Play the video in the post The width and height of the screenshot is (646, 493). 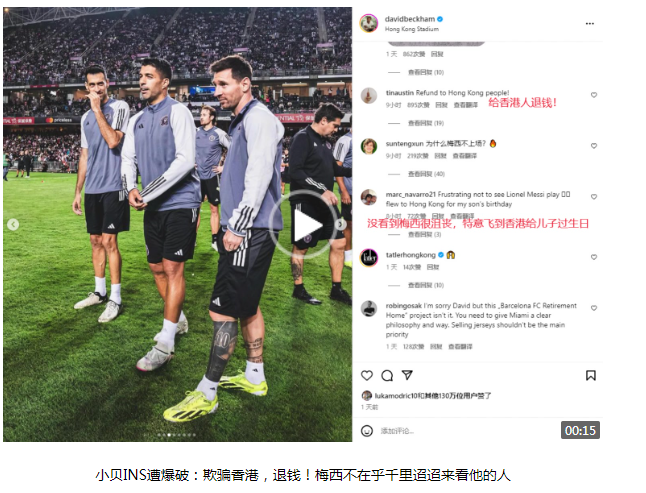tap(306, 225)
